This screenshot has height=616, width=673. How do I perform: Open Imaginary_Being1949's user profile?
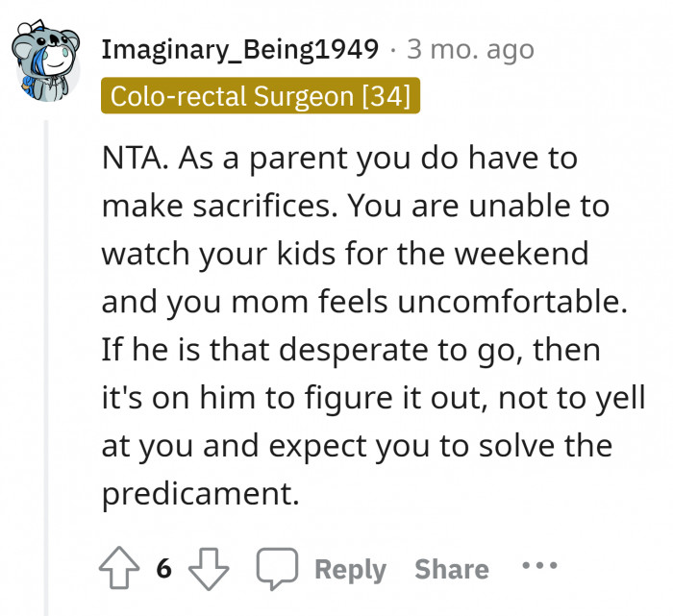point(239,49)
